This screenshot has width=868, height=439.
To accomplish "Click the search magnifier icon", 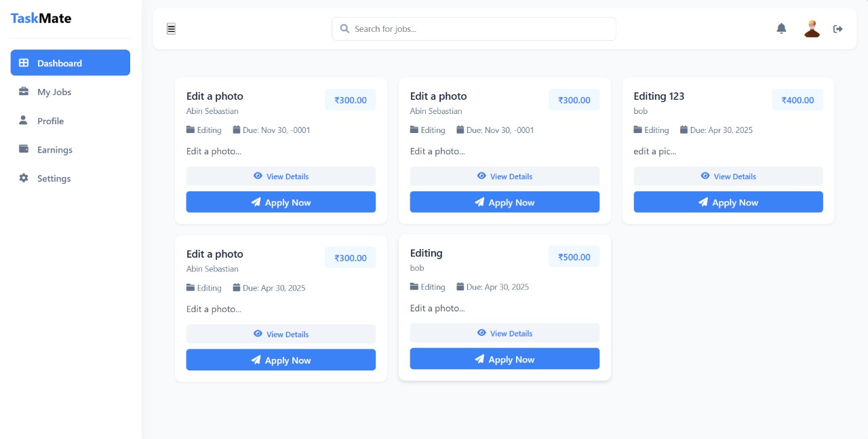I will point(344,28).
